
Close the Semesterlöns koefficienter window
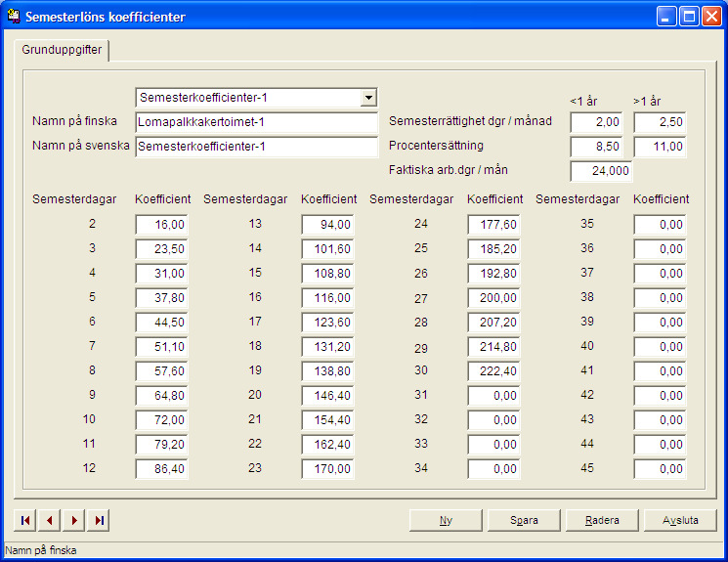(711, 17)
